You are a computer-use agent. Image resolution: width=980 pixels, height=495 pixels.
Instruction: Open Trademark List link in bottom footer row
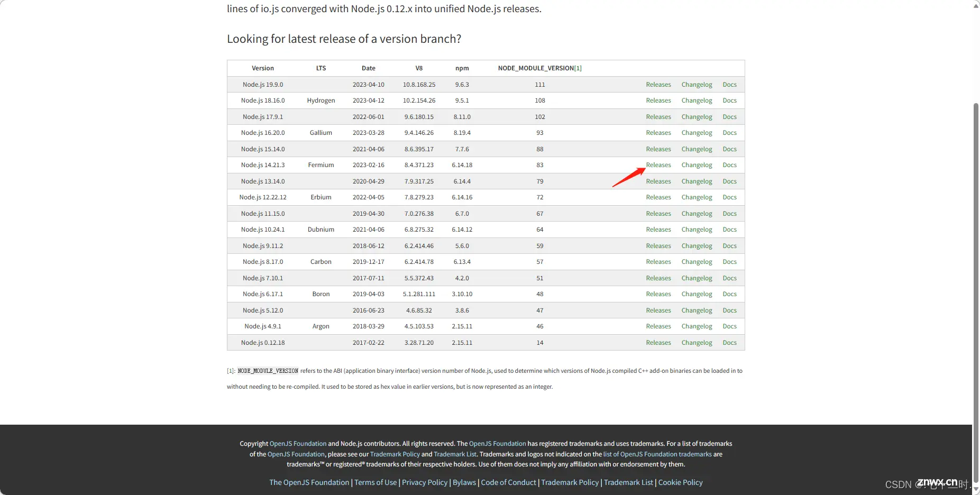(628, 482)
